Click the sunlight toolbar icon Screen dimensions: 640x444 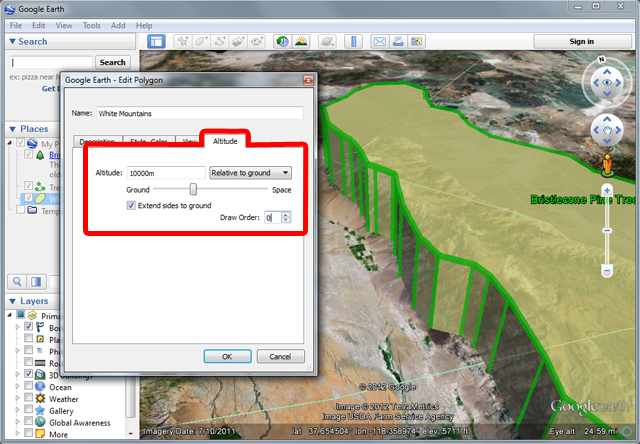click(303, 41)
